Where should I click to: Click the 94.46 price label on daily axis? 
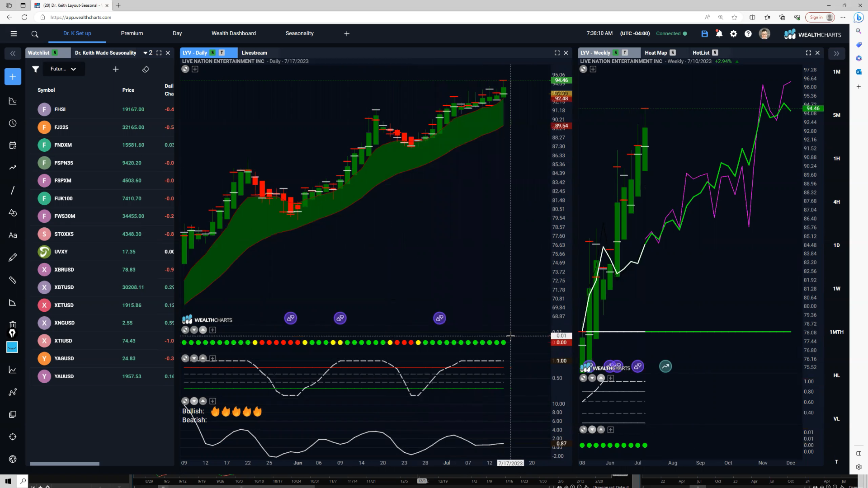coord(561,80)
